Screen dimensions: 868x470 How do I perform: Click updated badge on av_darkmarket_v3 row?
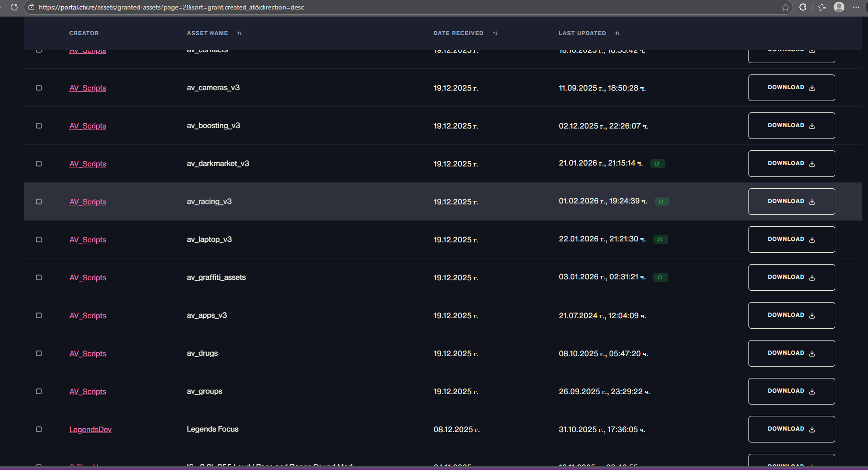(657, 164)
